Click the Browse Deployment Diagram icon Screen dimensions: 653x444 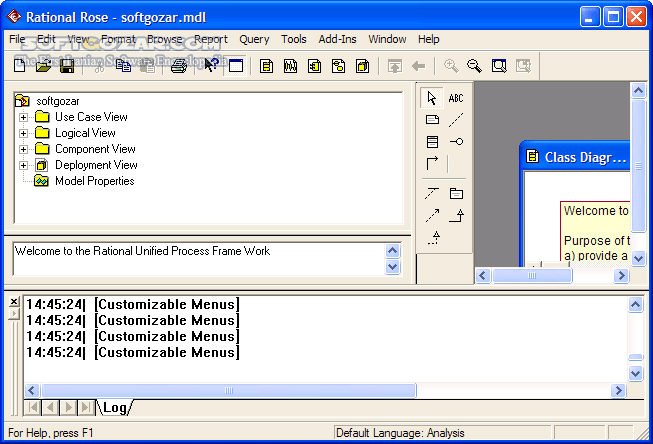tap(362, 66)
